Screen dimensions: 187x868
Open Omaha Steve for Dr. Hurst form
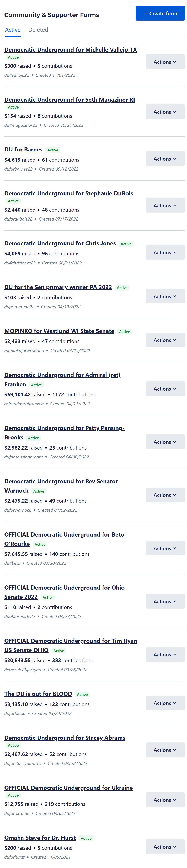tap(40, 838)
